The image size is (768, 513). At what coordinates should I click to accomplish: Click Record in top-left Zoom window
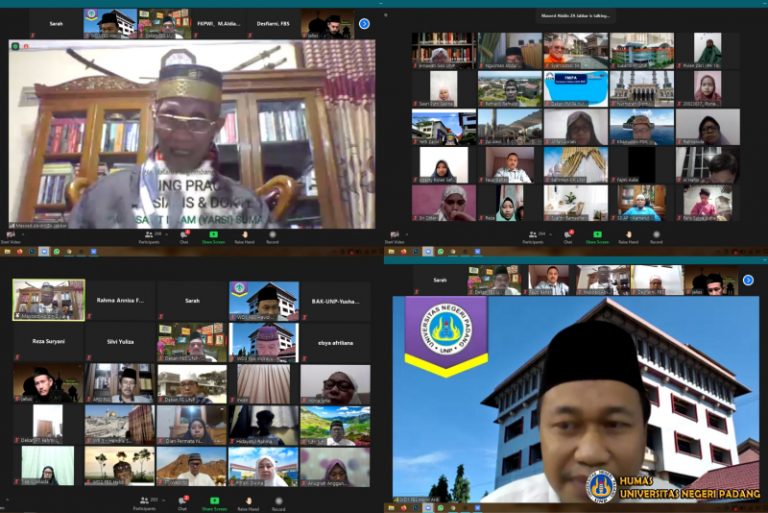[272, 237]
